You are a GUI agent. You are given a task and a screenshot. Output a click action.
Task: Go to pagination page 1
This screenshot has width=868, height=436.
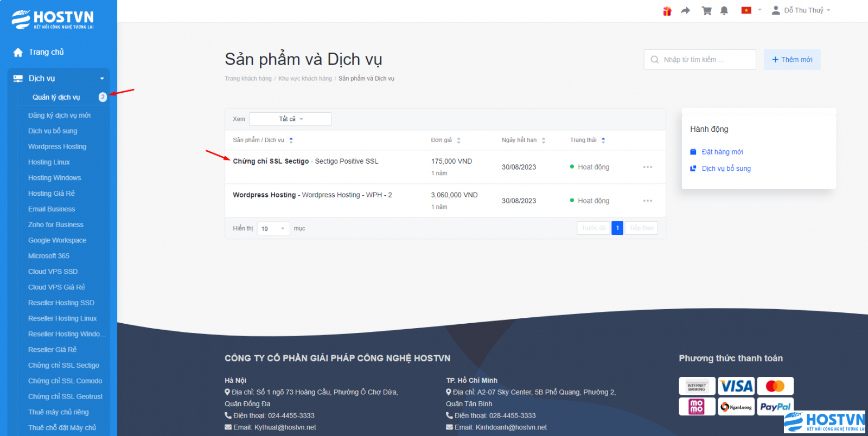click(x=617, y=228)
